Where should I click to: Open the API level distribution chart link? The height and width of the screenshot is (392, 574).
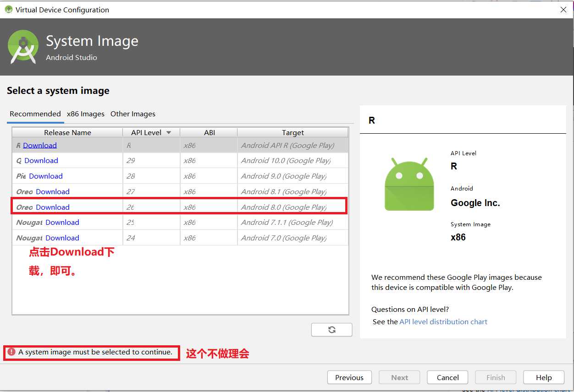tap(443, 321)
